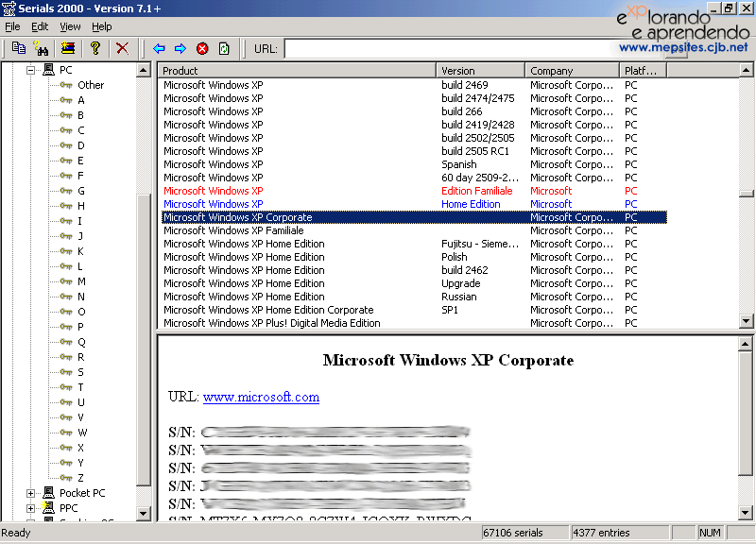This screenshot has width=756, height=544.
Task: Click the product list scroll up arrow
Action: [x=746, y=70]
